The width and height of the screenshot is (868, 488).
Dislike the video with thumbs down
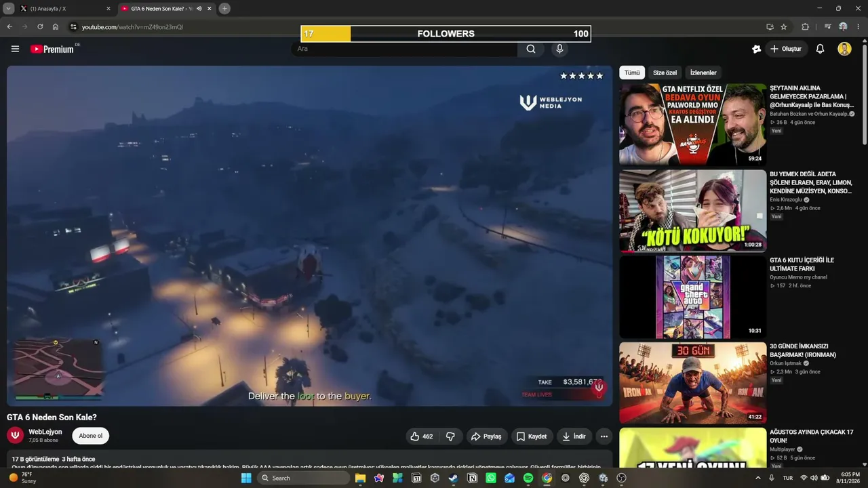(x=450, y=436)
